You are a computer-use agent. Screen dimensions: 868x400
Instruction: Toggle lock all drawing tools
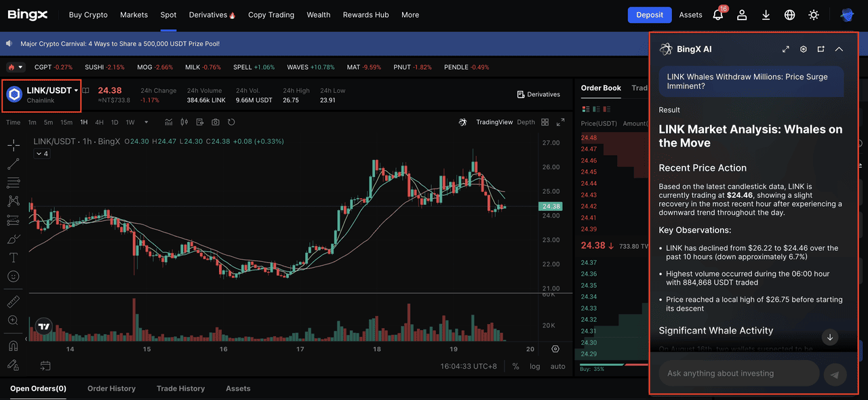point(13,365)
